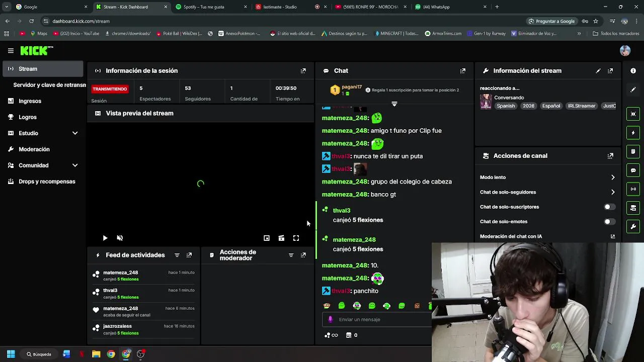Open Chat de solo-seguidores options arrow
The width and height of the screenshot is (644, 362).
(613, 192)
